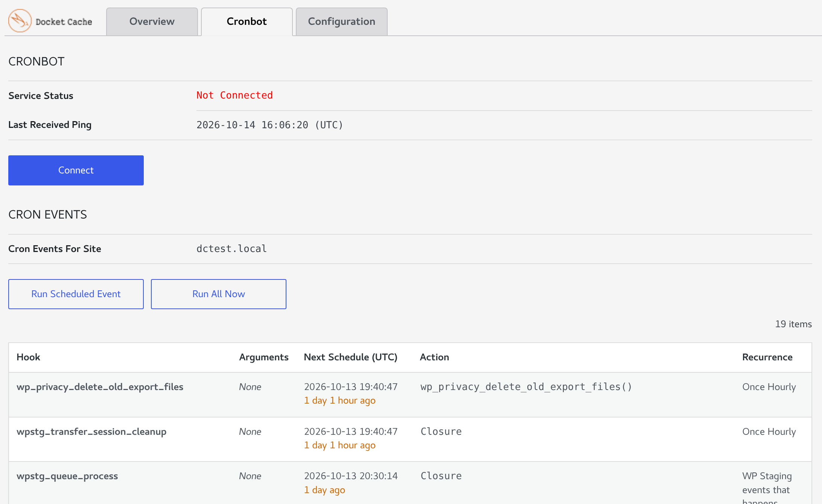Image resolution: width=822 pixels, height=504 pixels.
Task: Click the Docket Cache logo icon
Action: click(20, 21)
